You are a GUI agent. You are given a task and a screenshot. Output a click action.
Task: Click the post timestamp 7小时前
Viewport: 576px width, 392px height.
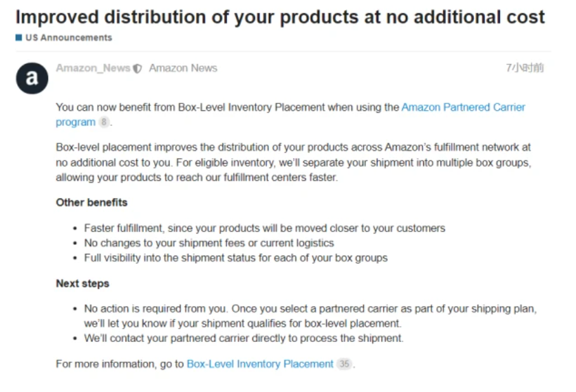(525, 68)
